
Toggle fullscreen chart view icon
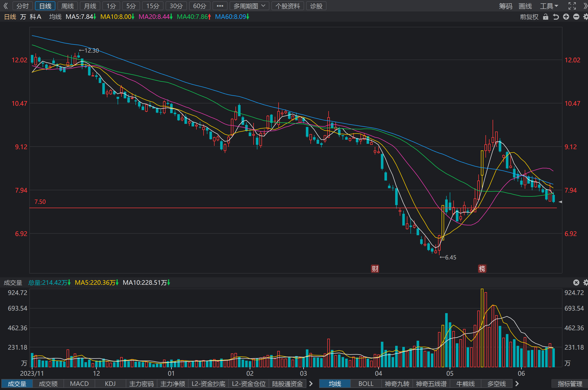tap(572, 6)
